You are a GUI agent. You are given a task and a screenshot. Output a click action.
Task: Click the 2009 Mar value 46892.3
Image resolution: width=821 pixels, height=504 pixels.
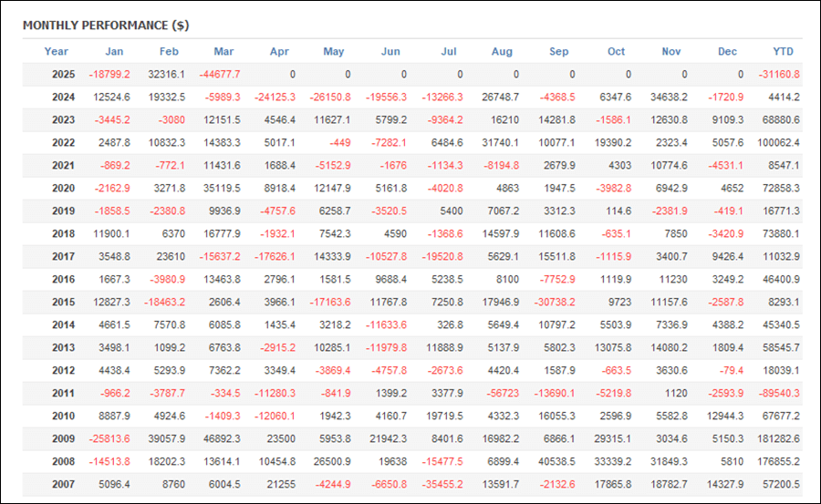point(222,438)
